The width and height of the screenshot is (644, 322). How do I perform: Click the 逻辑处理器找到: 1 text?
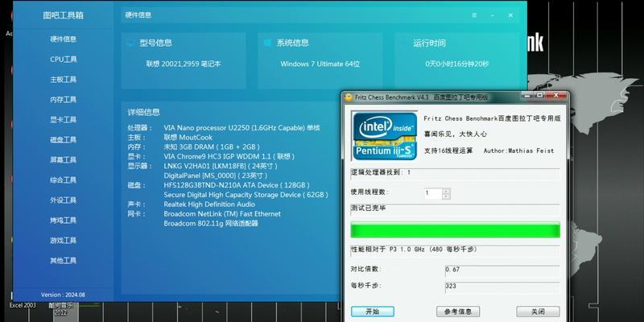380,172
